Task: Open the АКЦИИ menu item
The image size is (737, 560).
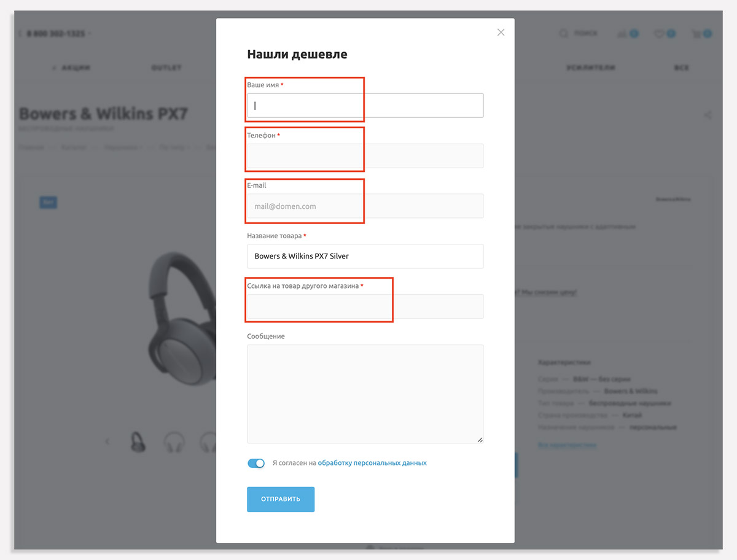Action: [72, 68]
